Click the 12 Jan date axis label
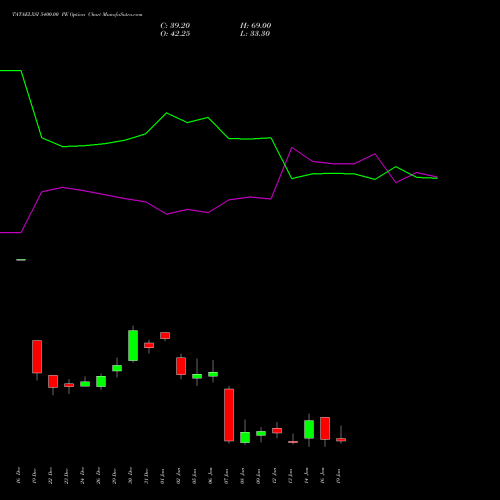Screen dimensions: 500x500 click(x=274, y=476)
